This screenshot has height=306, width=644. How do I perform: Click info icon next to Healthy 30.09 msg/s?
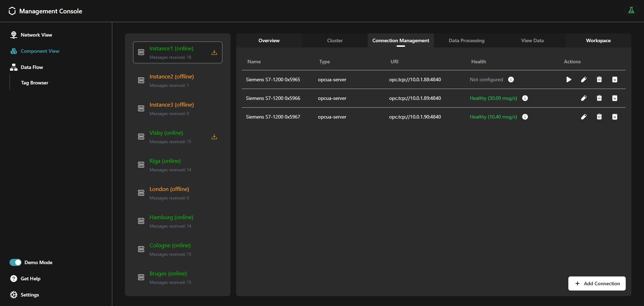click(525, 98)
